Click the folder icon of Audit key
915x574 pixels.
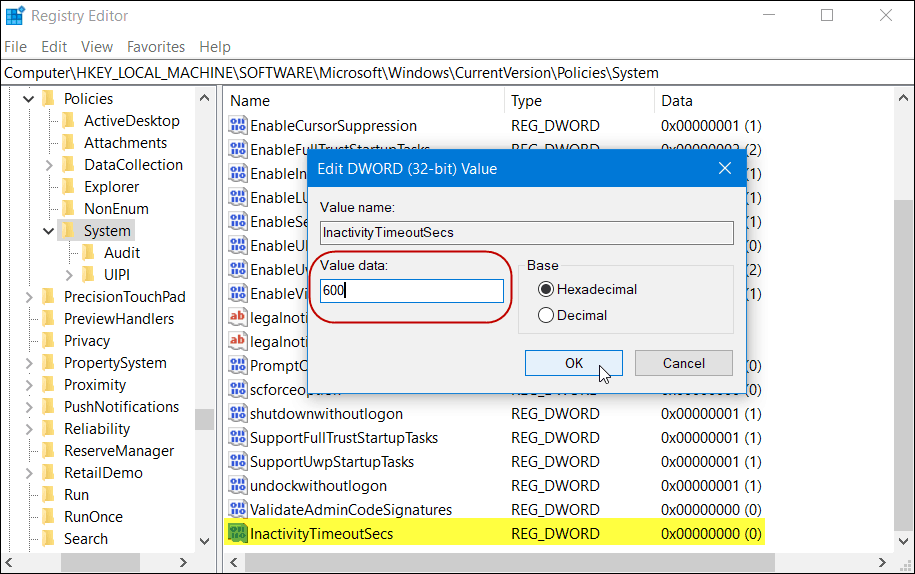pos(89,253)
